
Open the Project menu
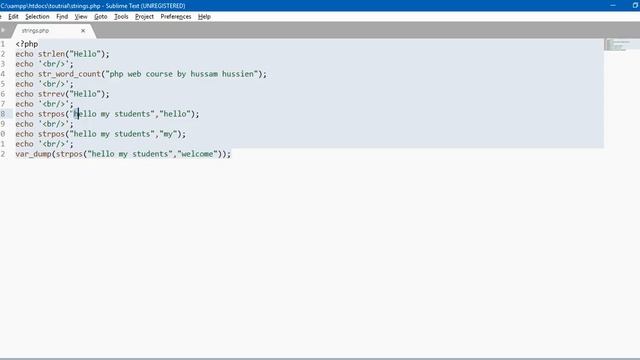144,17
